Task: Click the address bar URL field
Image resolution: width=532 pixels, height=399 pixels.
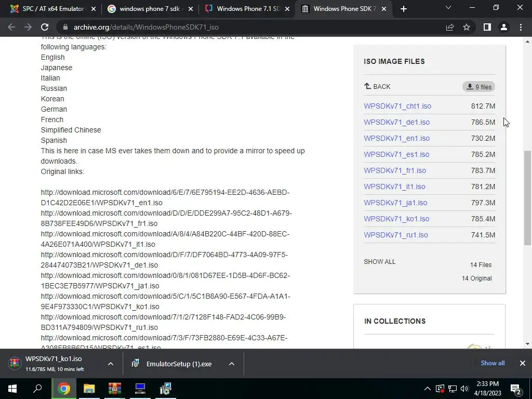Action: point(251,27)
